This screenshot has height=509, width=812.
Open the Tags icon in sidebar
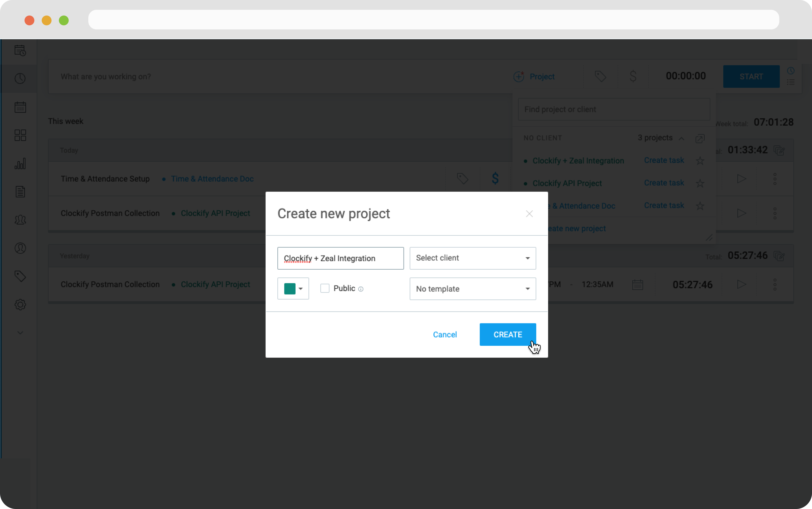(20, 276)
